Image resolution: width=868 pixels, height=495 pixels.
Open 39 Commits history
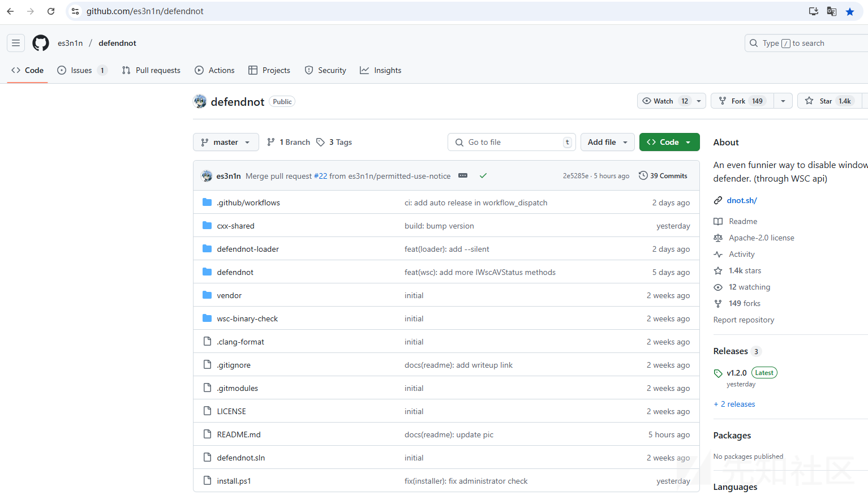point(663,176)
